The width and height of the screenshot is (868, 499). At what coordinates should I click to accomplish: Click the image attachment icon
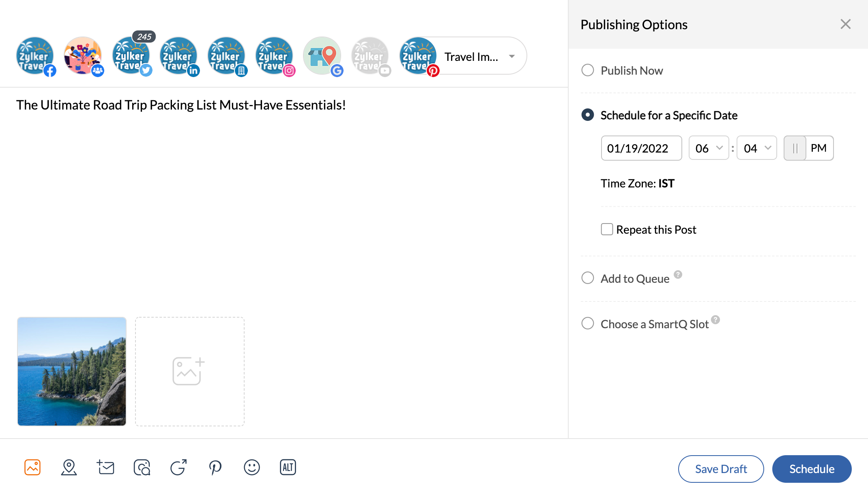point(32,467)
